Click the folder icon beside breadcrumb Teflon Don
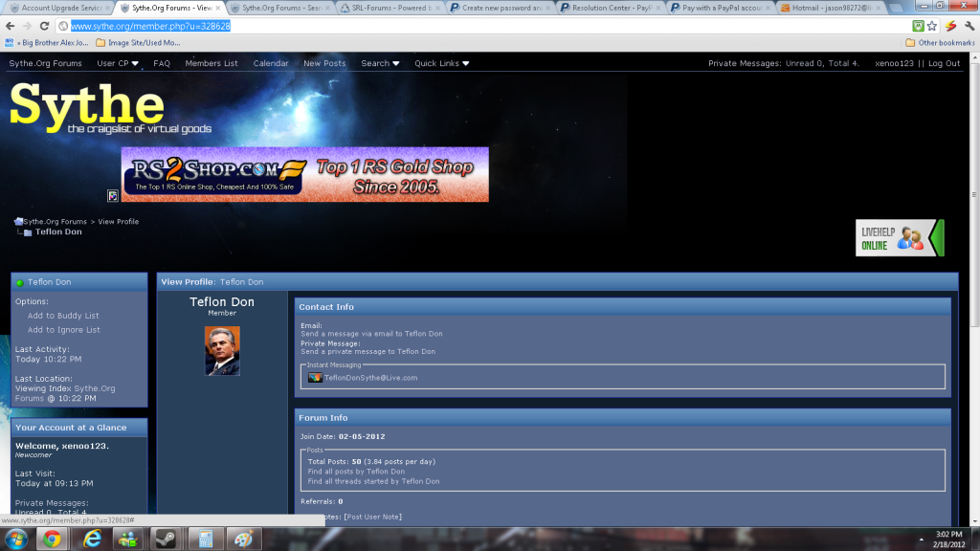This screenshot has height=551, width=980. point(28,232)
